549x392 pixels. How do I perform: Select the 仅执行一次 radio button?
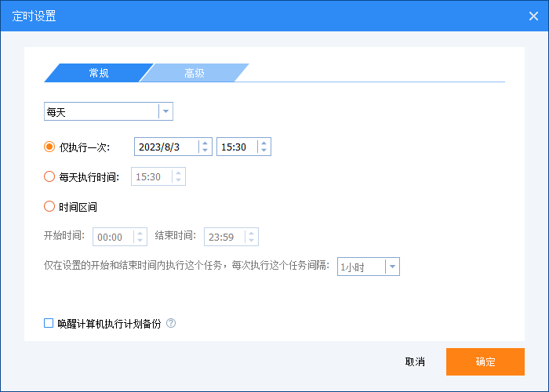click(49, 147)
